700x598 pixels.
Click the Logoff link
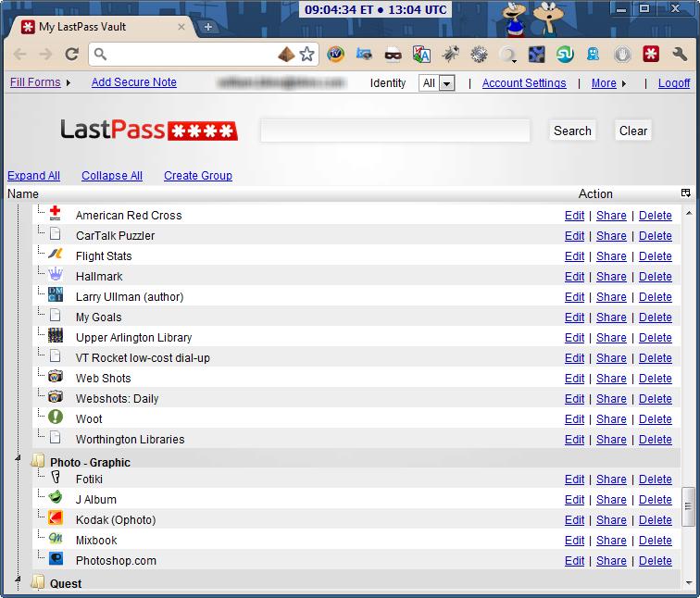tap(674, 83)
